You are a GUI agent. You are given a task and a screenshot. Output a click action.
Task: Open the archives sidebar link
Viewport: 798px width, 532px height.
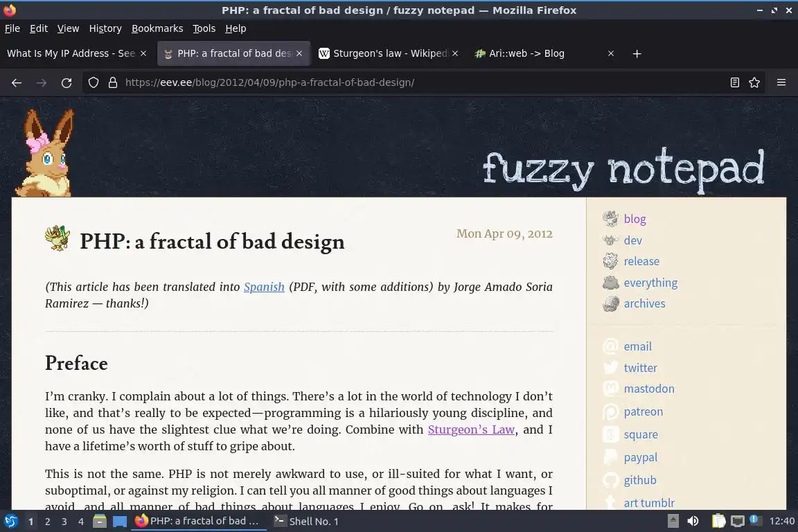[x=644, y=303]
